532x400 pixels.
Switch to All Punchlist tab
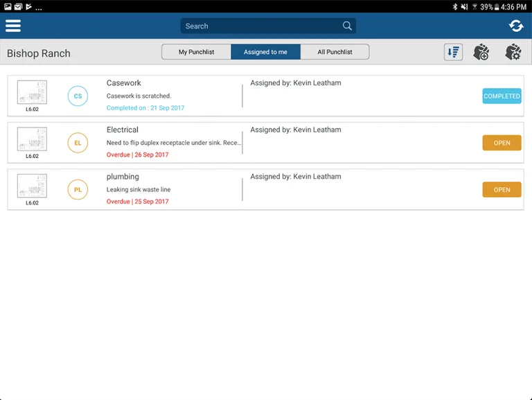tap(335, 52)
